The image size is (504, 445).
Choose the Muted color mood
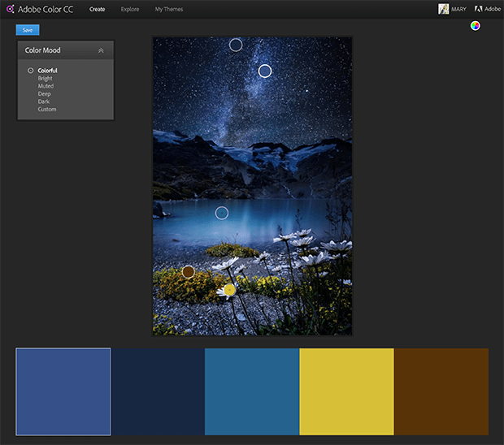(x=46, y=86)
